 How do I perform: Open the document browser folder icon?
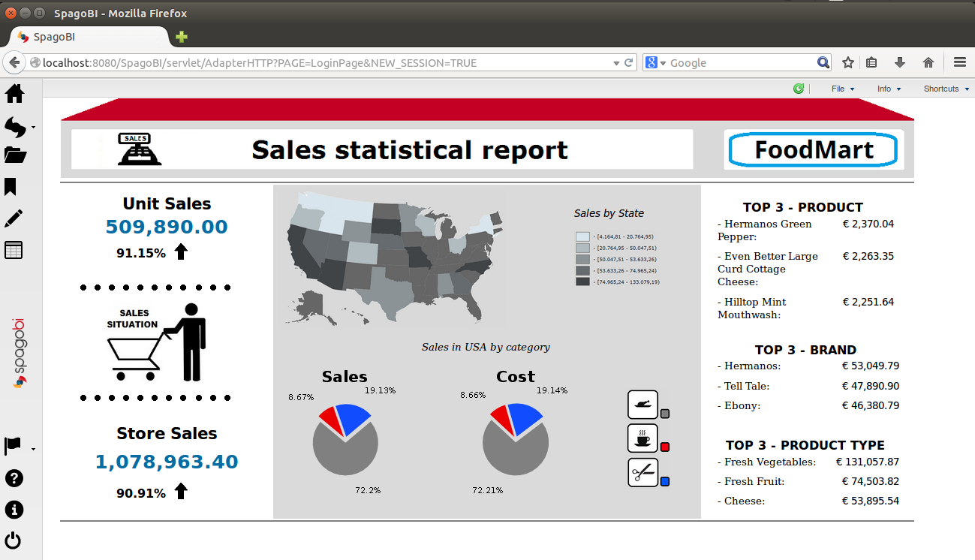pyautogui.click(x=15, y=155)
